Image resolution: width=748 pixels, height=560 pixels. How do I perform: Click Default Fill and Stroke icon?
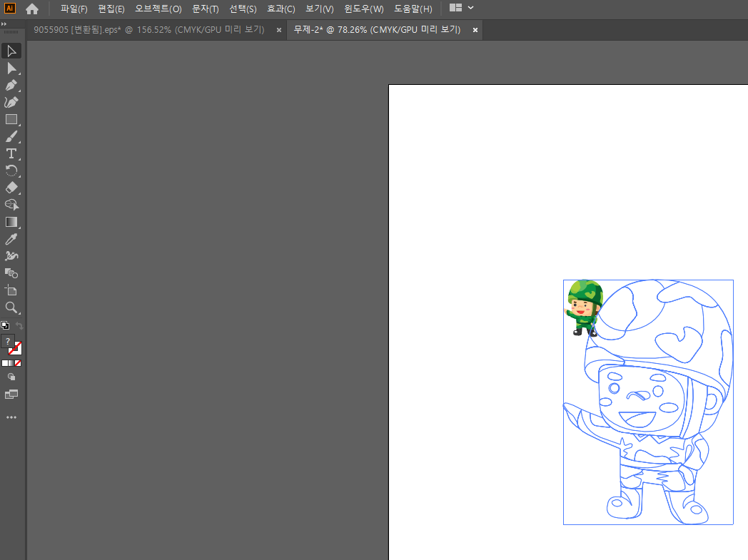tap(5, 325)
